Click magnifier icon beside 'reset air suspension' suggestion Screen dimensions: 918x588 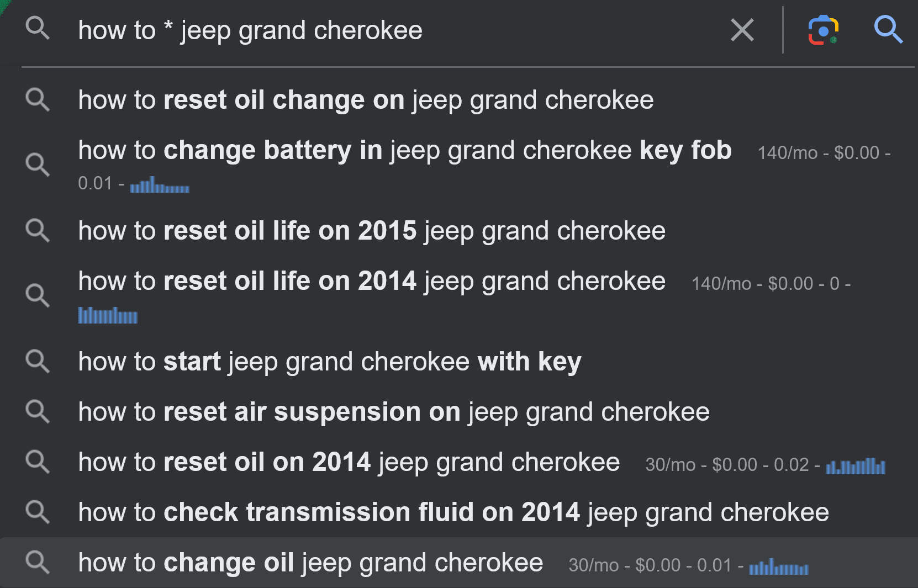[38, 412]
